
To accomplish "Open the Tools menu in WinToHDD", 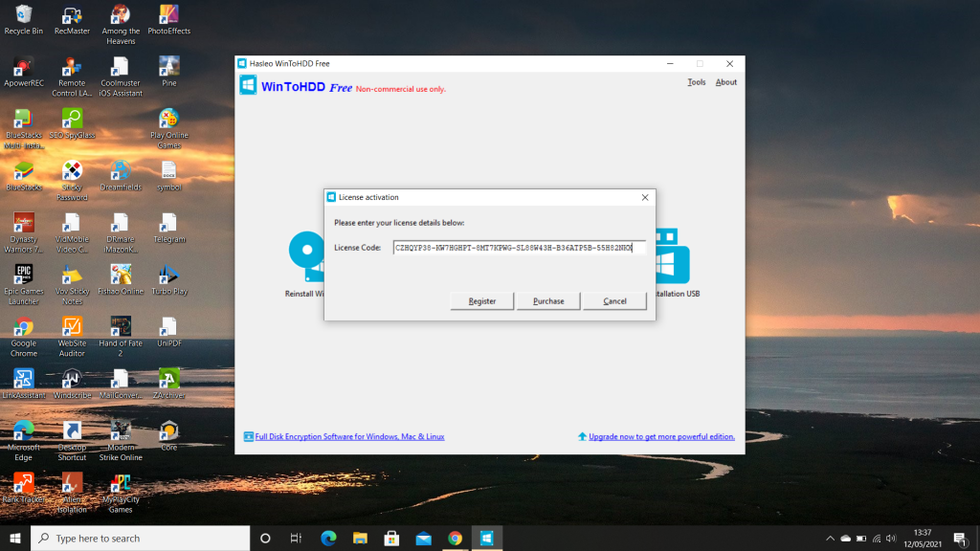I will click(697, 82).
